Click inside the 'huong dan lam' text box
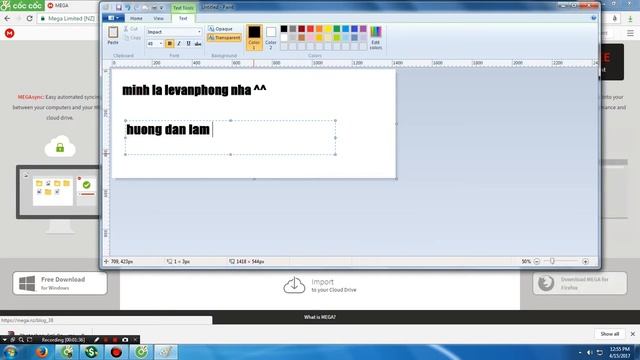The width and height of the screenshot is (640, 360). [231, 138]
